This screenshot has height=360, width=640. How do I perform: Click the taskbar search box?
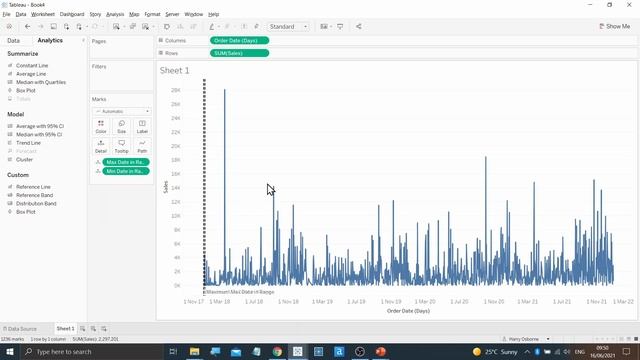point(92,351)
